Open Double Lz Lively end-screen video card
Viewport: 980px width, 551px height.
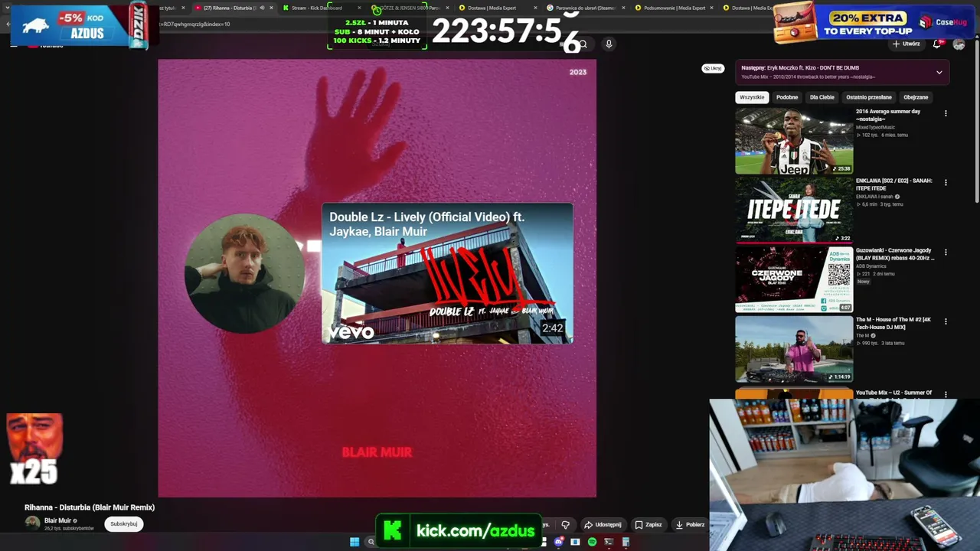click(447, 273)
